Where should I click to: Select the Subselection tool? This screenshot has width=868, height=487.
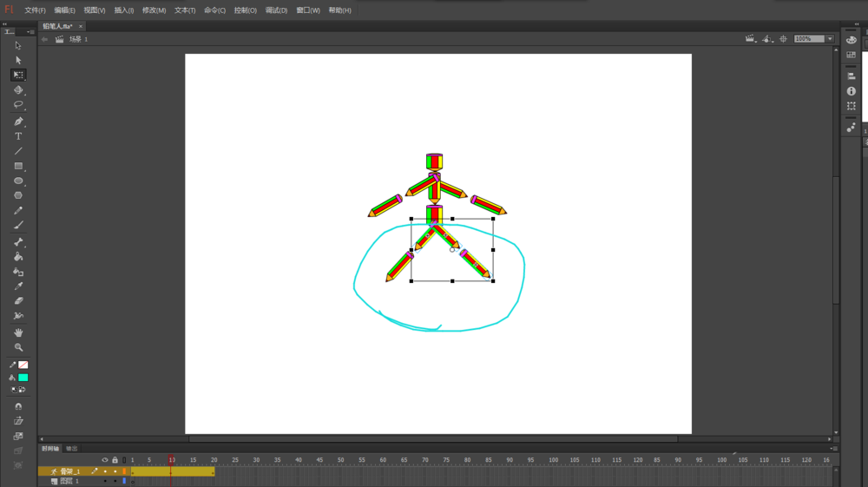click(18, 60)
